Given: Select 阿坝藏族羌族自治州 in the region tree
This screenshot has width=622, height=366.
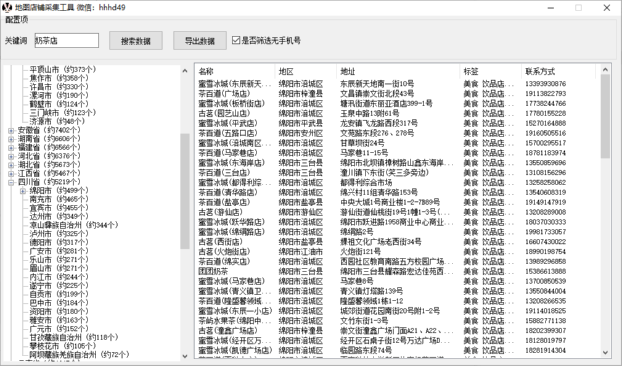Looking at the screenshot, I should (79, 355).
